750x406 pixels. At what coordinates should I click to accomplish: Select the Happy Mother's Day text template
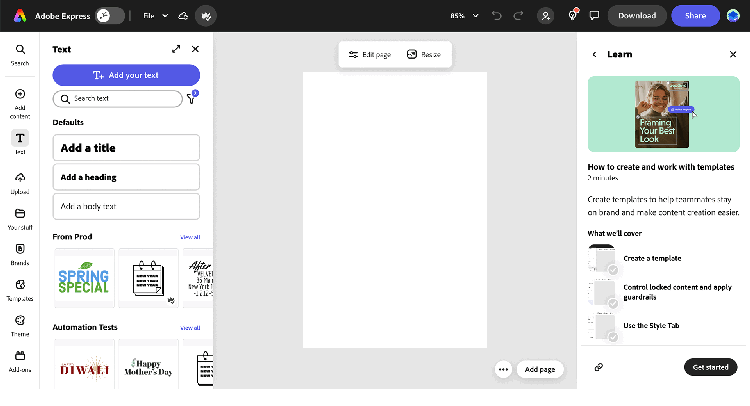[x=148, y=364]
